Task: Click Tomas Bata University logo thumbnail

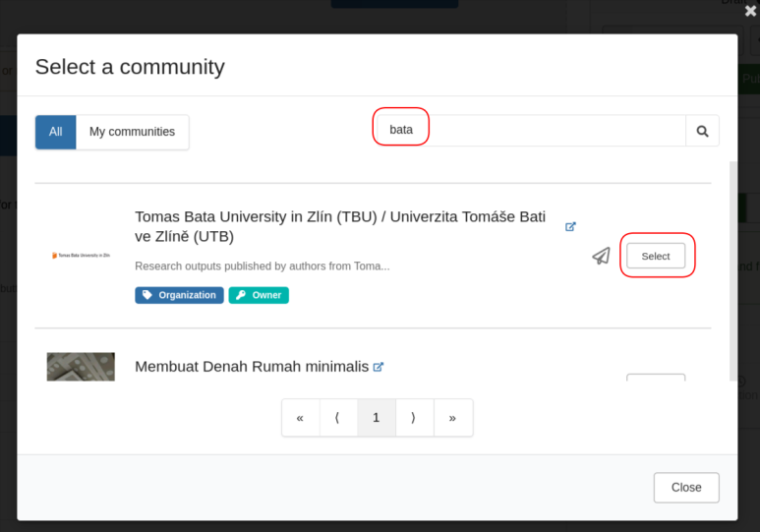Action: coord(81,255)
